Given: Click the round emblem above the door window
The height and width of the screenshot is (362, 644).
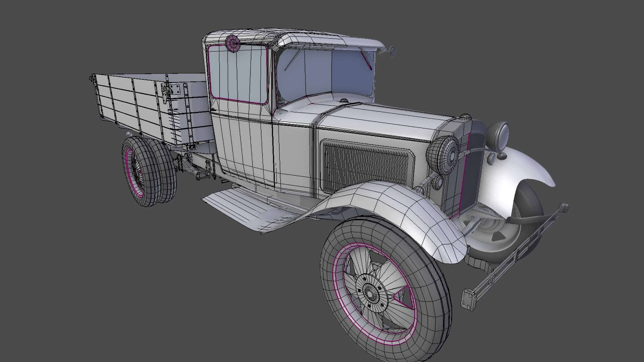Looking at the screenshot, I should (232, 43).
